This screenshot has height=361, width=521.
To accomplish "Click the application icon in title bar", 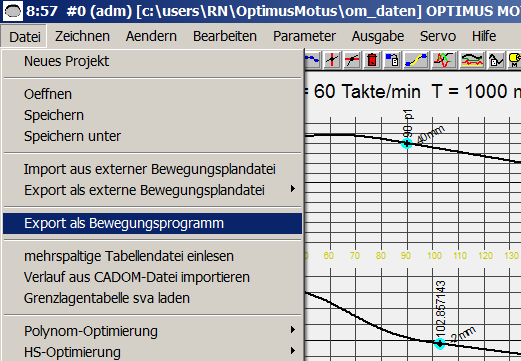I will (13, 11).
